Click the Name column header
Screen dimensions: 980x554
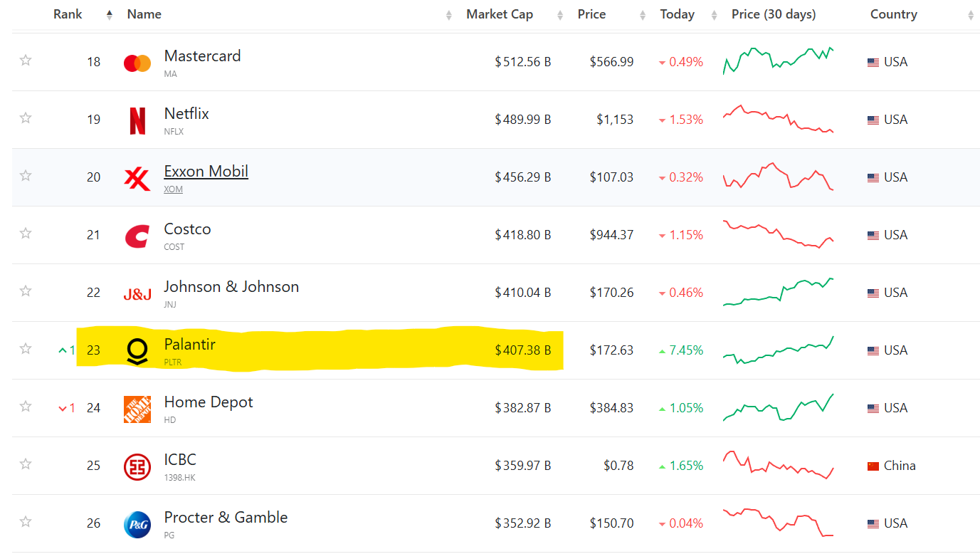coord(144,14)
